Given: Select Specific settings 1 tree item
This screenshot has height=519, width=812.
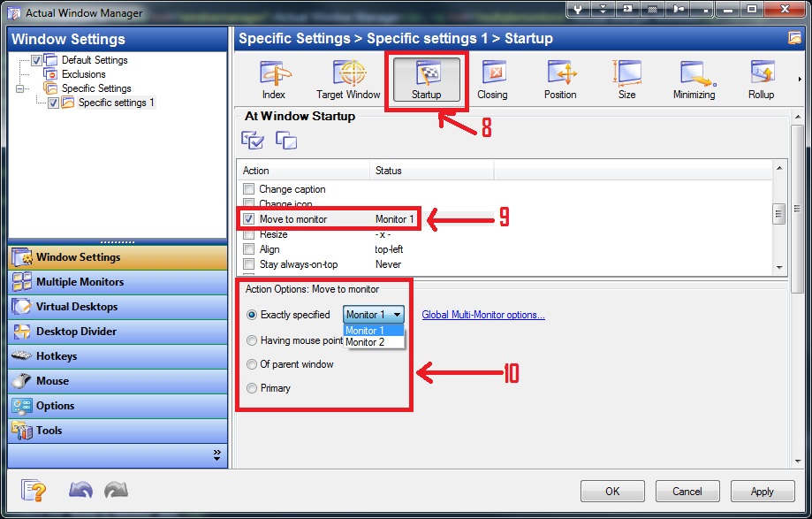Looking at the screenshot, I should (x=116, y=103).
